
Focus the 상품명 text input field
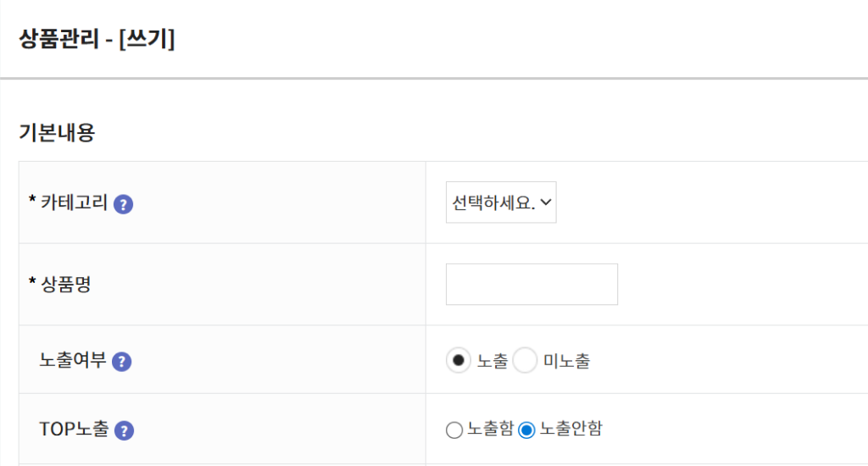[531, 284]
